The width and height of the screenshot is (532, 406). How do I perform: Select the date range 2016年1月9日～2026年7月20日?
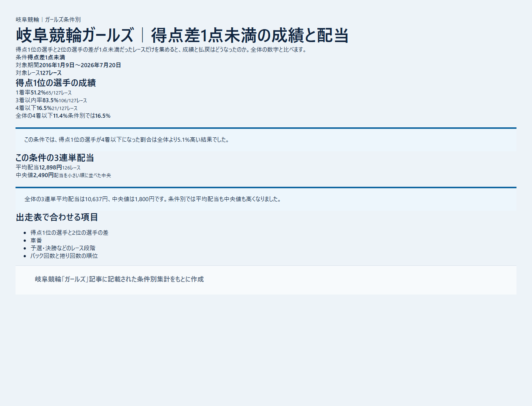80,65
